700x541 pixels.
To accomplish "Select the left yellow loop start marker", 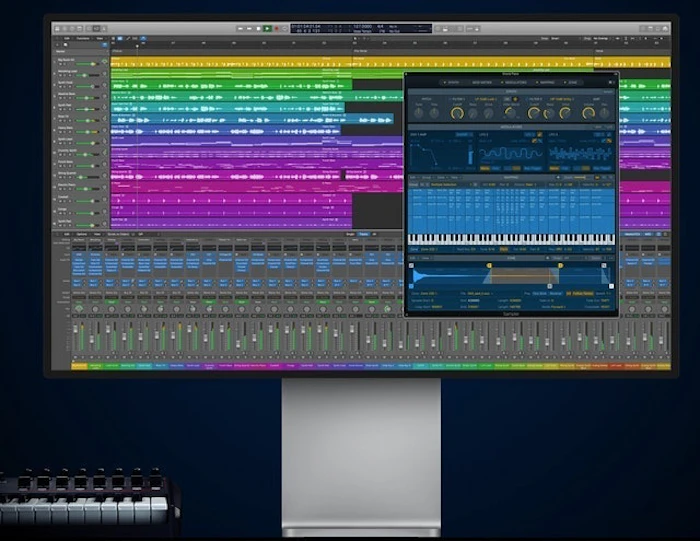I will (489, 266).
